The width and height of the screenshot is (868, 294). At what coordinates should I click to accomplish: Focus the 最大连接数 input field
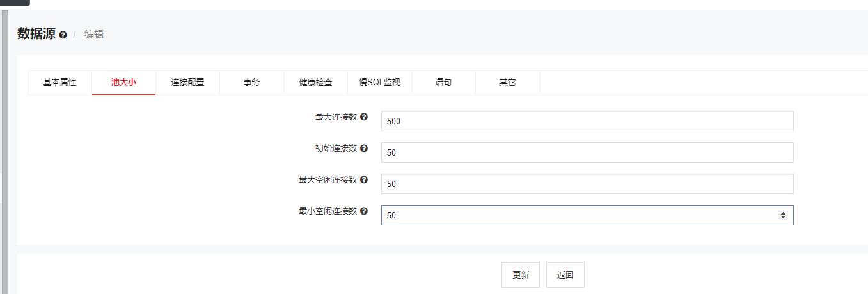click(587, 121)
